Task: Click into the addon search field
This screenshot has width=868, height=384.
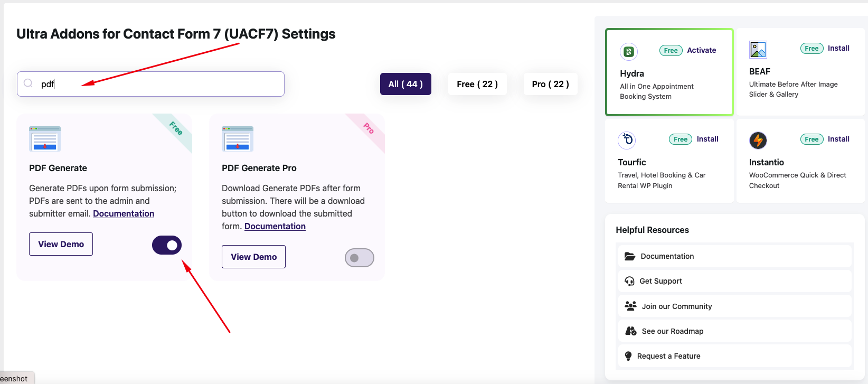Action: (x=151, y=84)
